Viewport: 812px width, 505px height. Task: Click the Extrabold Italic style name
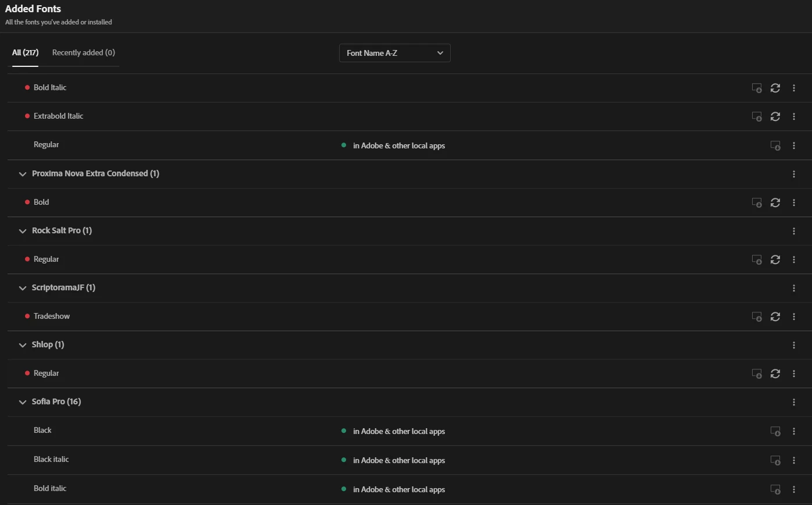58,116
